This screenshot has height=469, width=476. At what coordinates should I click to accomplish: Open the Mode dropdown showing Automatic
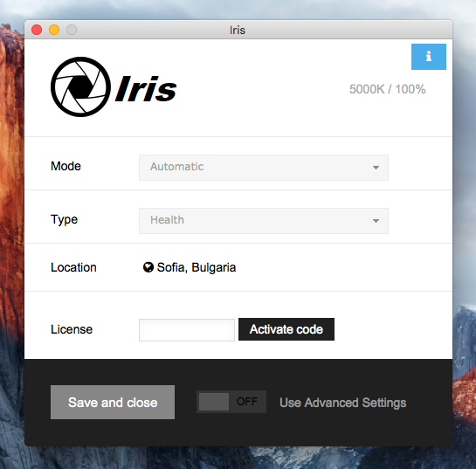264,168
